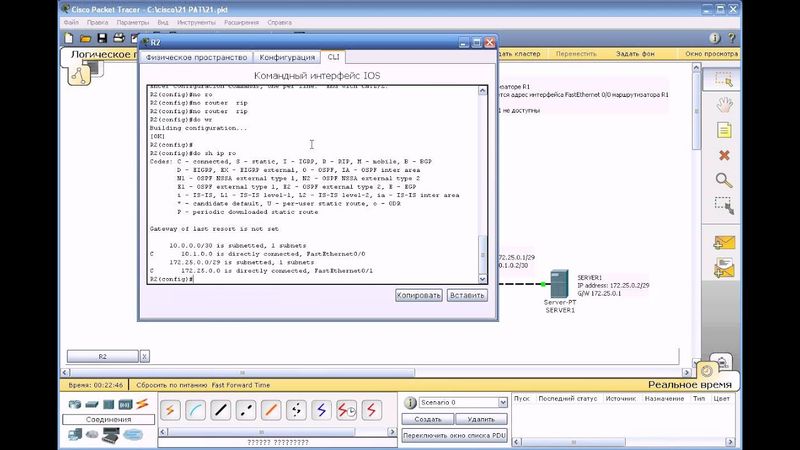Click Scenario info 'i' button
Image resolution: width=800 pixels, height=450 pixels.
point(410,403)
